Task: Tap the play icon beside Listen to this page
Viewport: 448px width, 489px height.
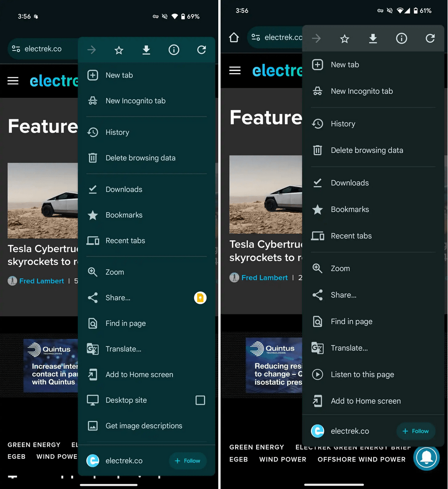Action: pos(317,374)
